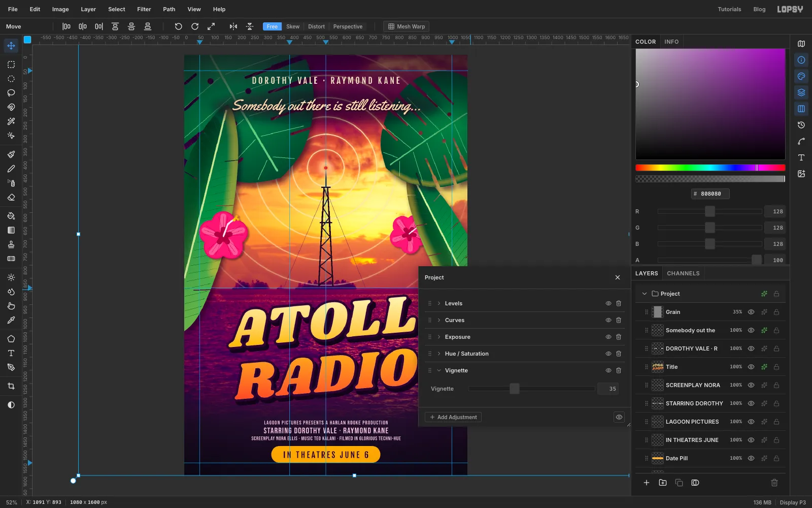Open the History panel icon in the right sidebar
This screenshot has width=812, height=508.
point(801,125)
